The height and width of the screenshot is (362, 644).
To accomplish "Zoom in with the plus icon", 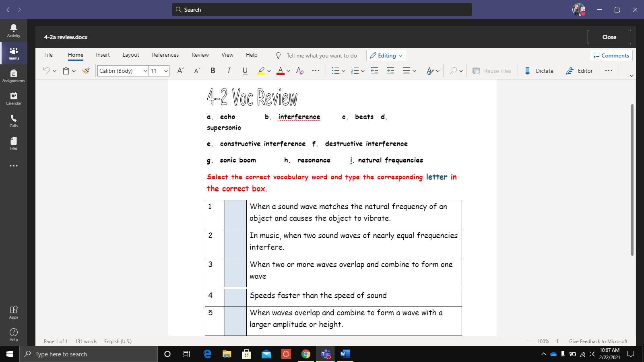I will pos(557,341).
